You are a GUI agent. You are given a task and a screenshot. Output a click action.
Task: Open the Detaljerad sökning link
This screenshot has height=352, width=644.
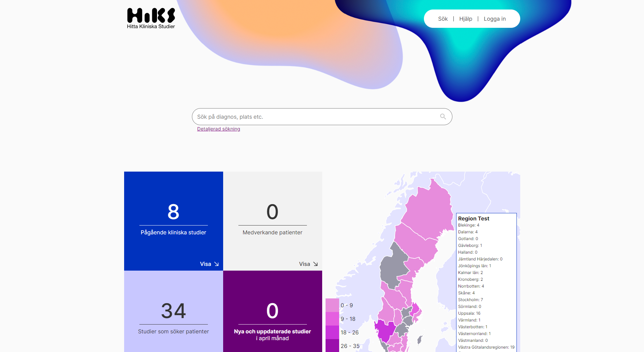[x=218, y=129]
